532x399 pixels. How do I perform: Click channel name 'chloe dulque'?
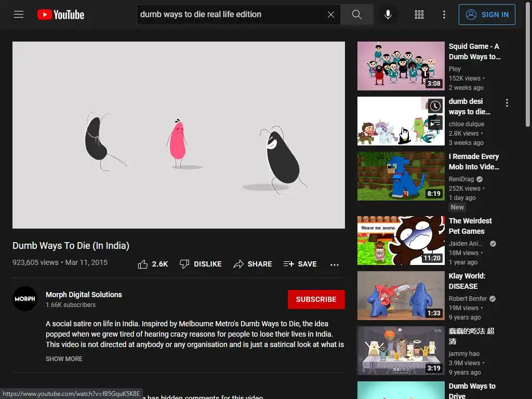467,124
